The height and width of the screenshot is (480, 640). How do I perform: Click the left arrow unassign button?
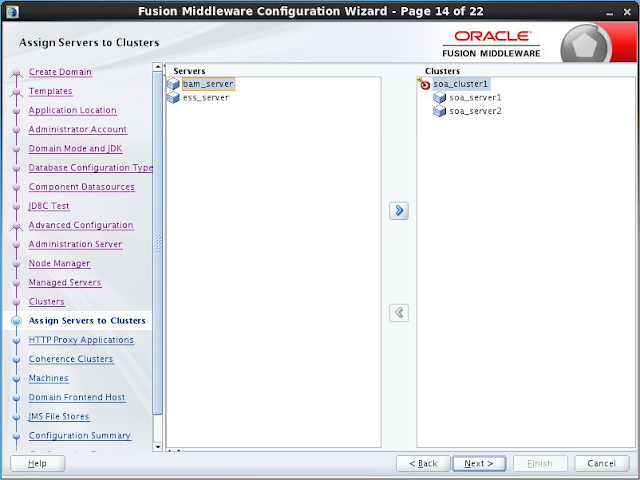click(x=399, y=313)
